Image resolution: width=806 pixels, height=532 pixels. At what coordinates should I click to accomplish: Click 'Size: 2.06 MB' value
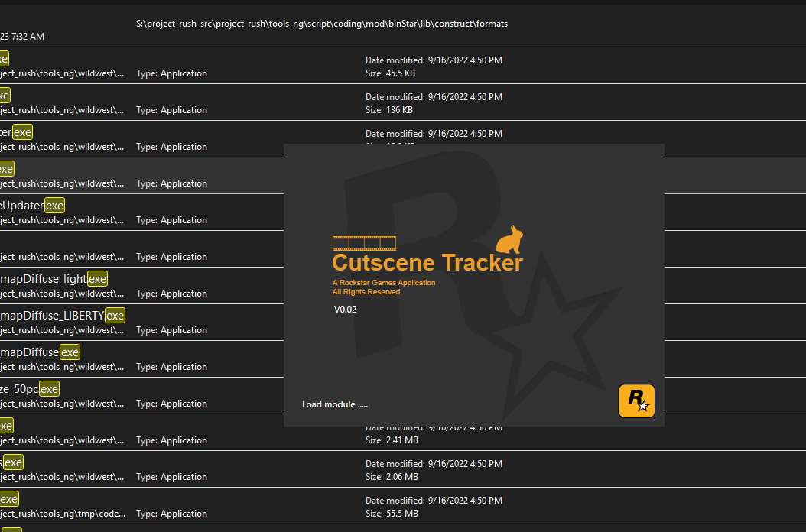(x=392, y=477)
